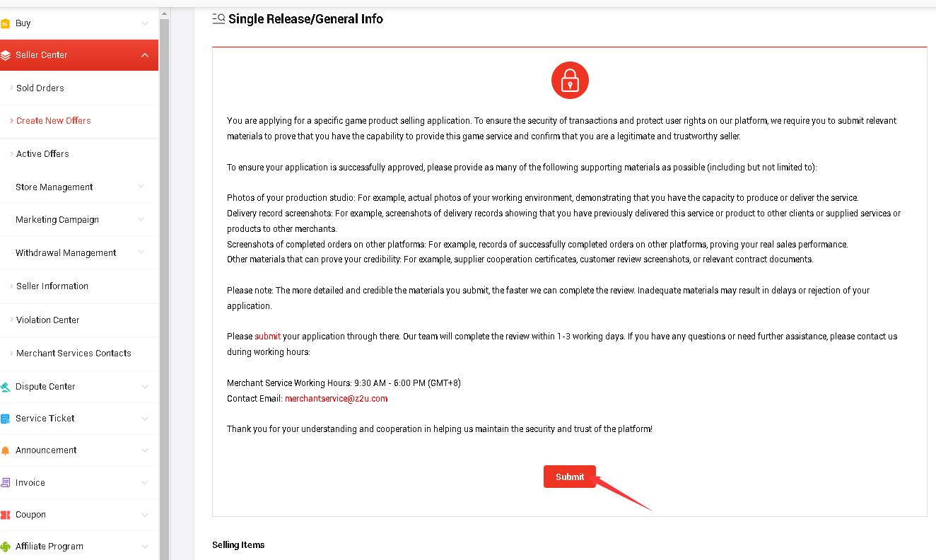The height and width of the screenshot is (560, 936).
Task: Collapse the Seller Center chevron
Action: coord(145,55)
